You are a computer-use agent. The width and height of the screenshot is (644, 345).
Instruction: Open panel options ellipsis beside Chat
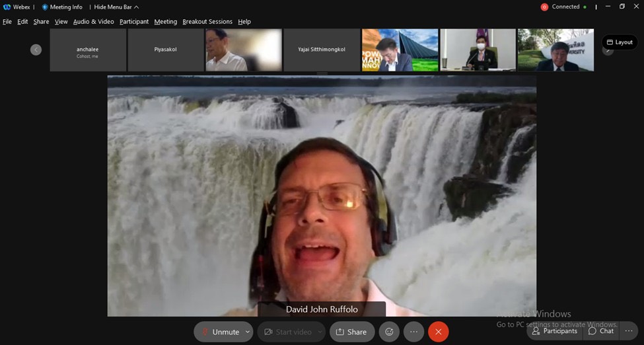pos(628,331)
